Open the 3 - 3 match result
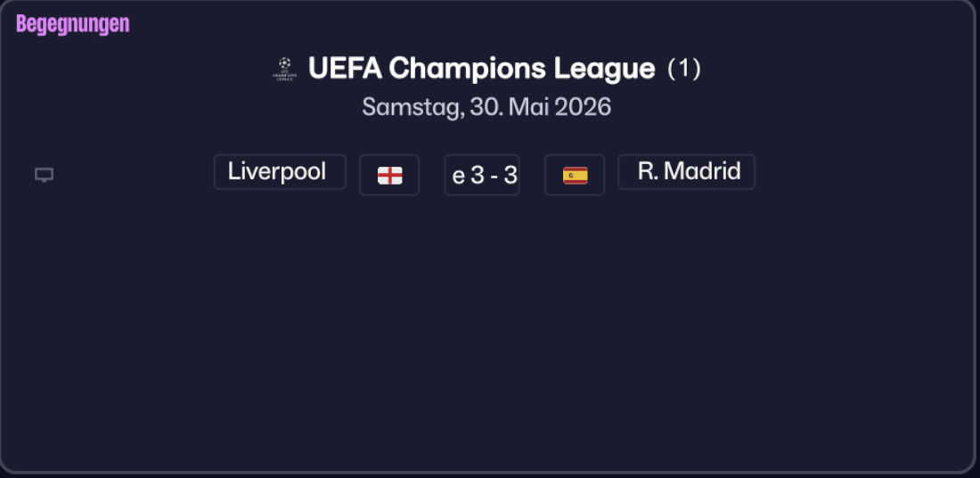The width and height of the screenshot is (980, 478). pos(482,175)
